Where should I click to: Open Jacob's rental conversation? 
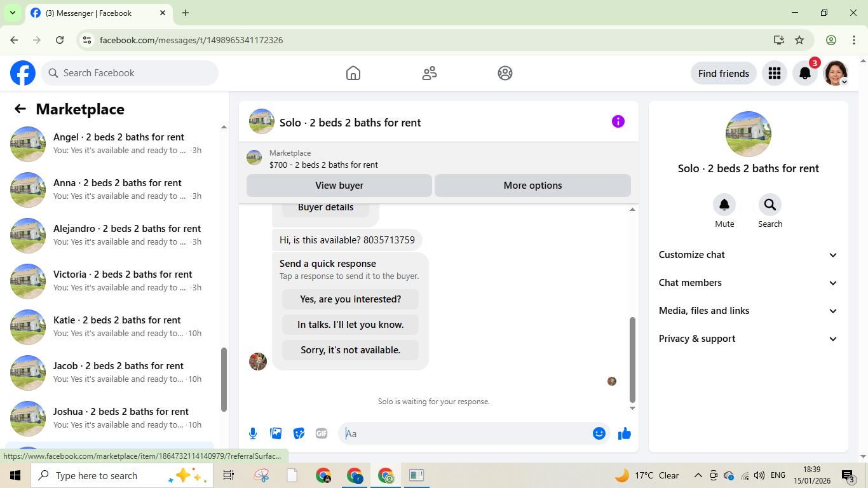(109, 372)
